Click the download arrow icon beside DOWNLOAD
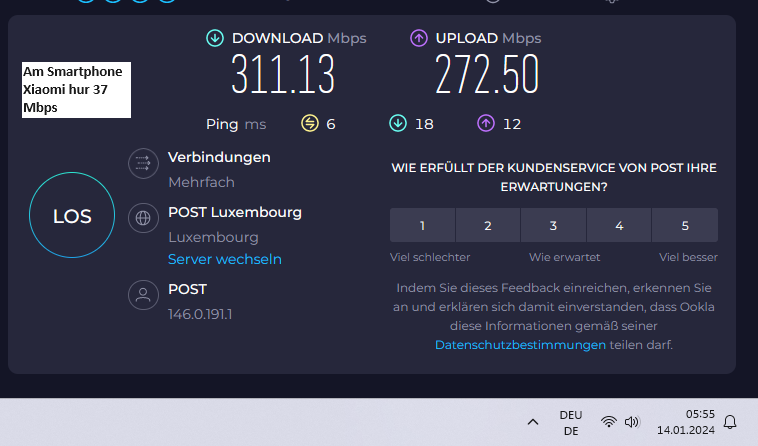This screenshot has width=758, height=446. [215, 38]
